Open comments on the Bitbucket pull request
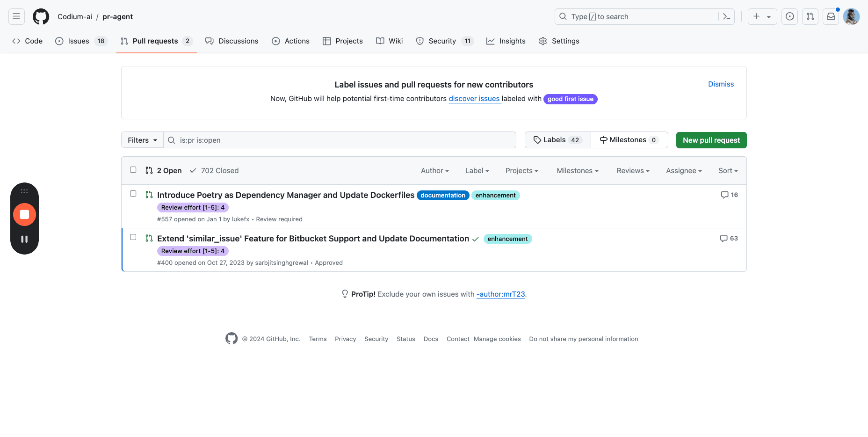This screenshot has height=437, width=868. coord(729,238)
